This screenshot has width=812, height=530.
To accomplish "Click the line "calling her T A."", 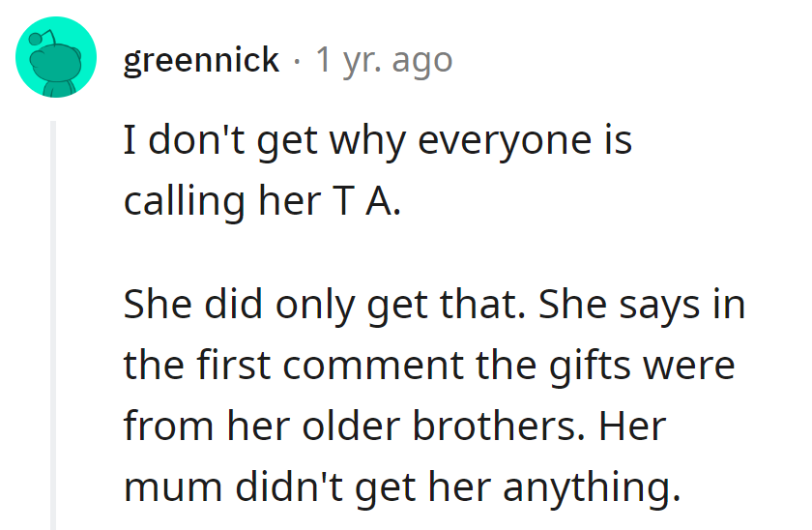I will coord(261,200).
